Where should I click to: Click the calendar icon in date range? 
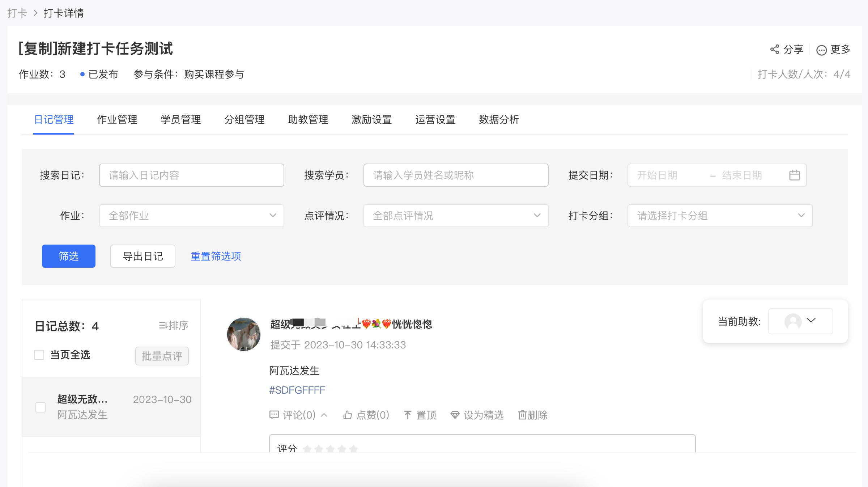(x=794, y=175)
